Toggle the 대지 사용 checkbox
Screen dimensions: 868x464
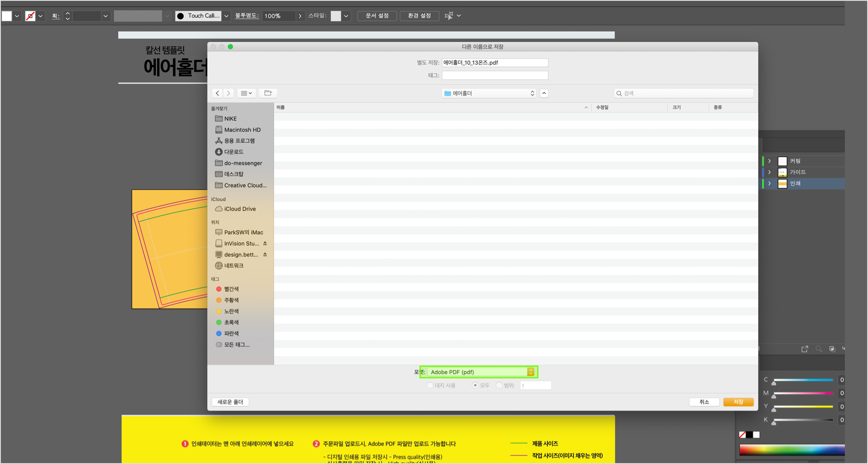(x=430, y=385)
